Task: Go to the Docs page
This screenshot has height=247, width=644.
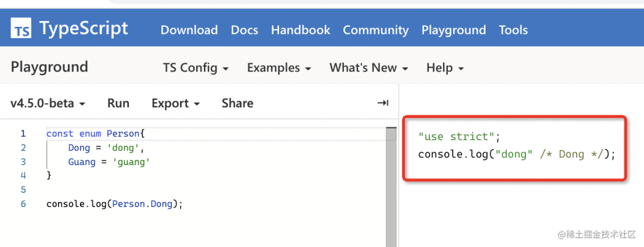Action: [244, 30]
